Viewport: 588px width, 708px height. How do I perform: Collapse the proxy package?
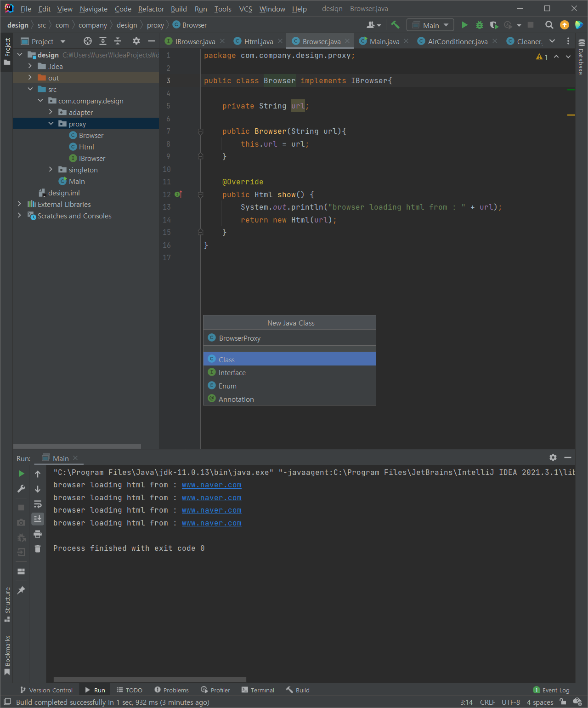click(51, 124)
